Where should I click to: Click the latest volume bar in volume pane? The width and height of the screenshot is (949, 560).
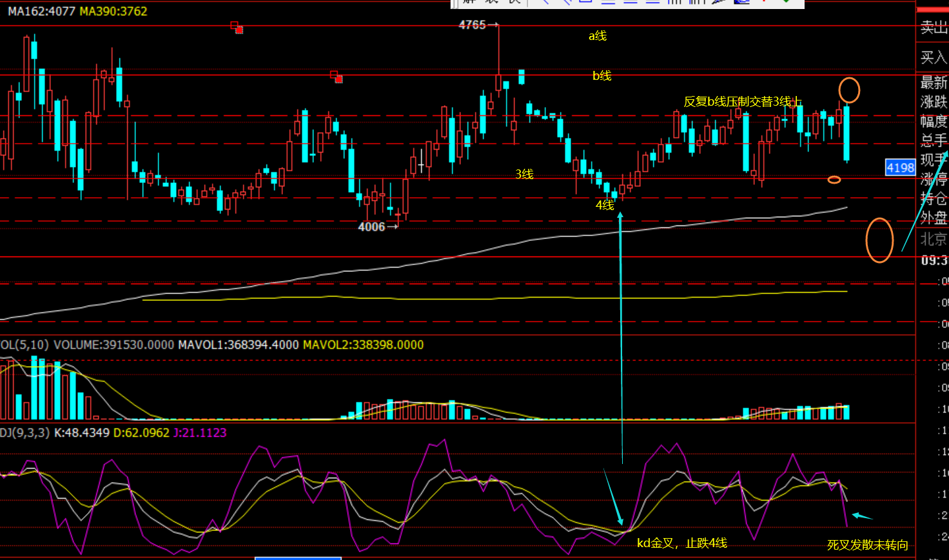click(x=846, y=412)
